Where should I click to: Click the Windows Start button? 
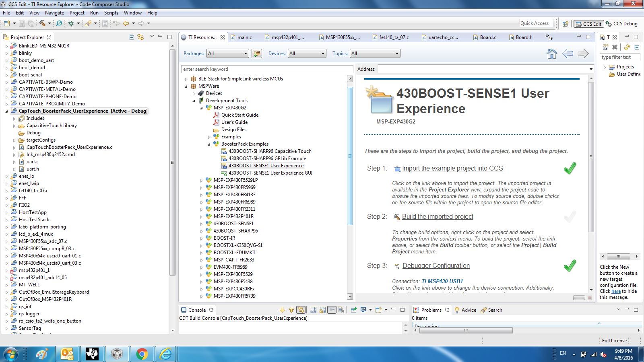[x=11, y=354]
